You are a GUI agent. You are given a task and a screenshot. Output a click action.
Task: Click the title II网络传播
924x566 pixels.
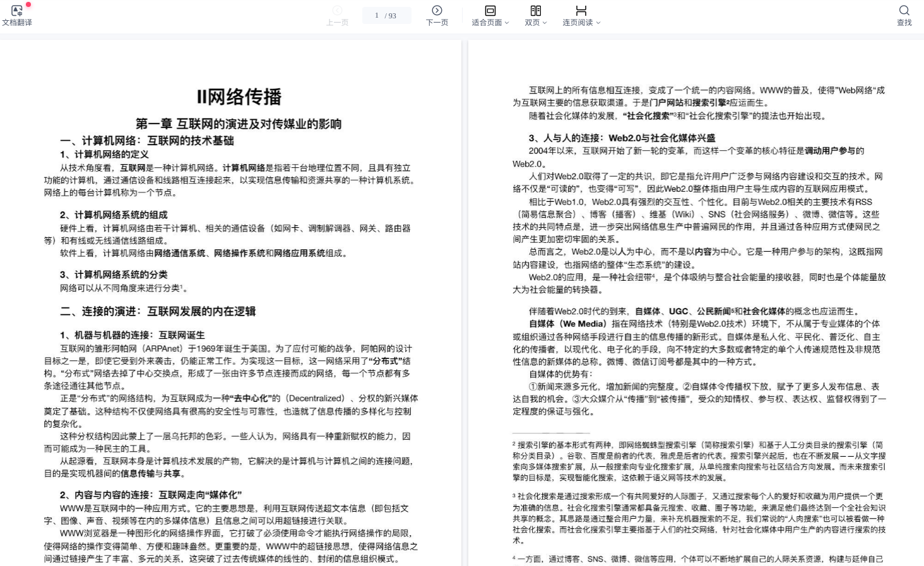pos(239,97)
